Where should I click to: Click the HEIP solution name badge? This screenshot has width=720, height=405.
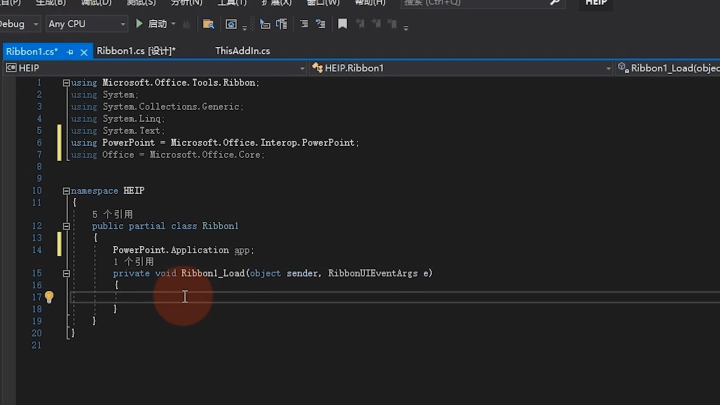coord(596,3)
